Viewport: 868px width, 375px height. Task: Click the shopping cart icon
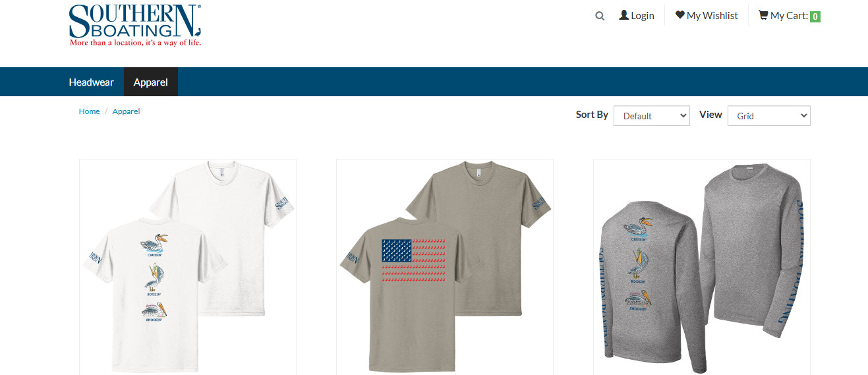point(763,14)
